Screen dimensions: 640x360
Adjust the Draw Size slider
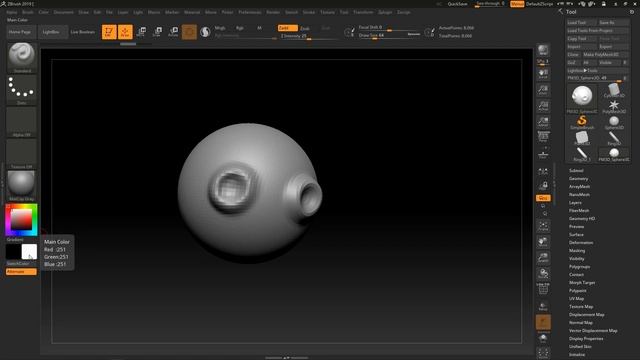pos(389,36)
